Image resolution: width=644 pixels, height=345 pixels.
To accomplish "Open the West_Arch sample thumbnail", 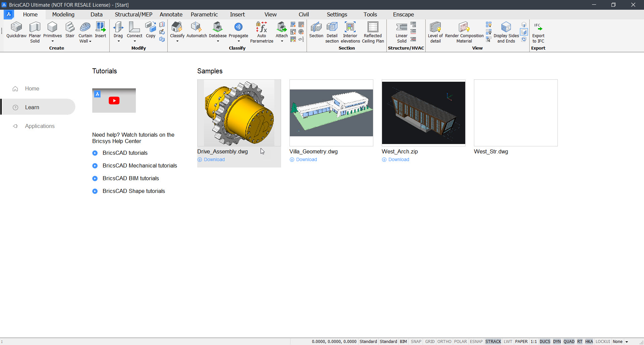I will tap(424, 113).
